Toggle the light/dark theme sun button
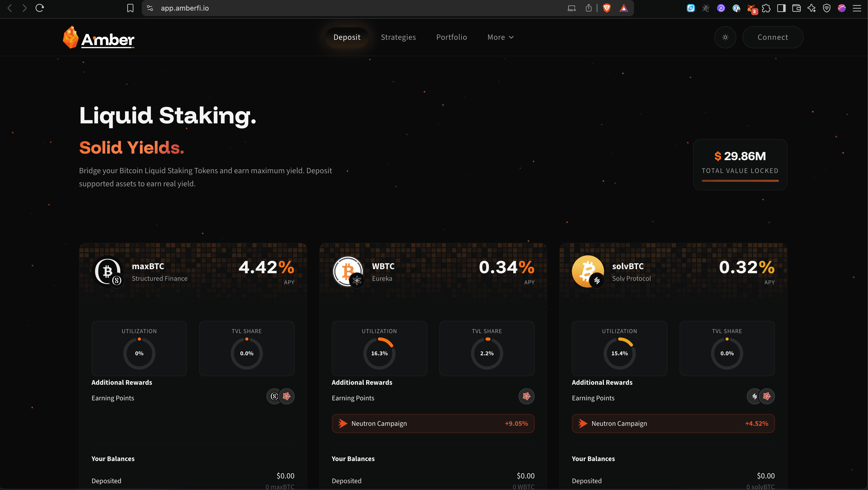The height and width of the screenshot is (490, 868). point(725,38)
